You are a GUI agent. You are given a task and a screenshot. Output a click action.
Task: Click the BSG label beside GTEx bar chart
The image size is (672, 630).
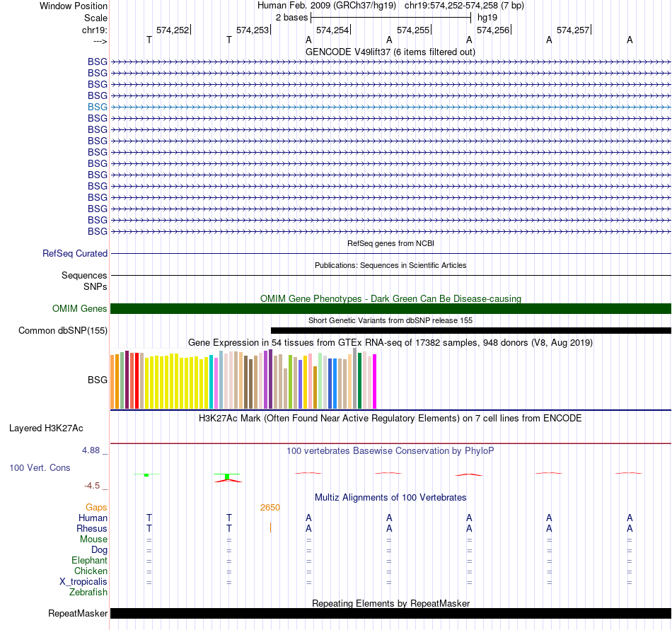click(x=98, y=380)
